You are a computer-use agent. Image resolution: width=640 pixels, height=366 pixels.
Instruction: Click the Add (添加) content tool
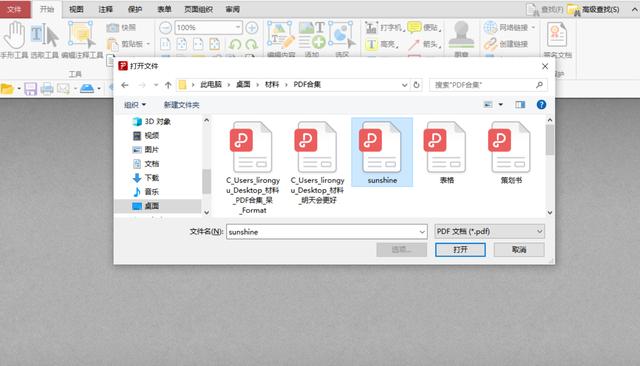click(x=312, y=39)
